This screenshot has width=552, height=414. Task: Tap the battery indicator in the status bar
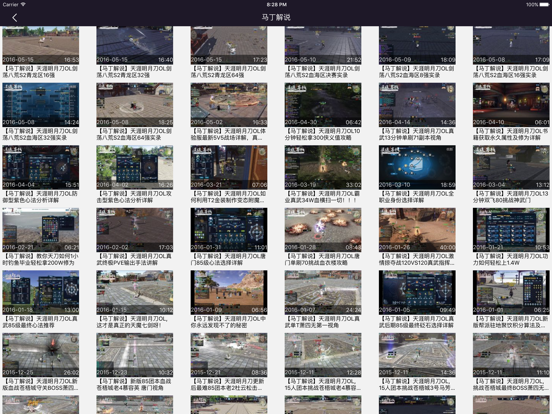click(x=544, y=5)
